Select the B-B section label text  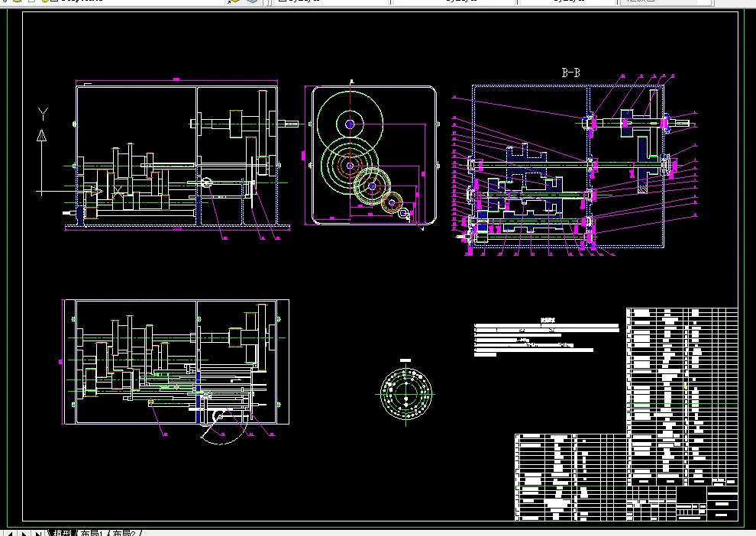coord(571,73)
